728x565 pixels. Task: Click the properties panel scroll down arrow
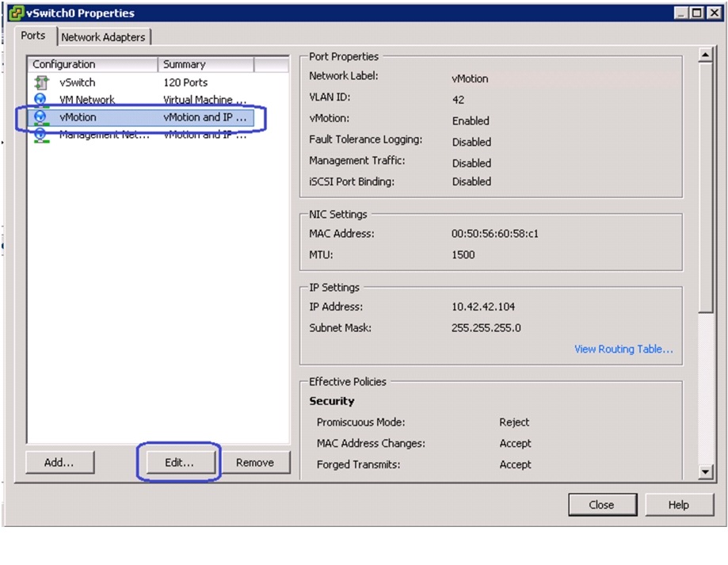(x=705, y=472)
